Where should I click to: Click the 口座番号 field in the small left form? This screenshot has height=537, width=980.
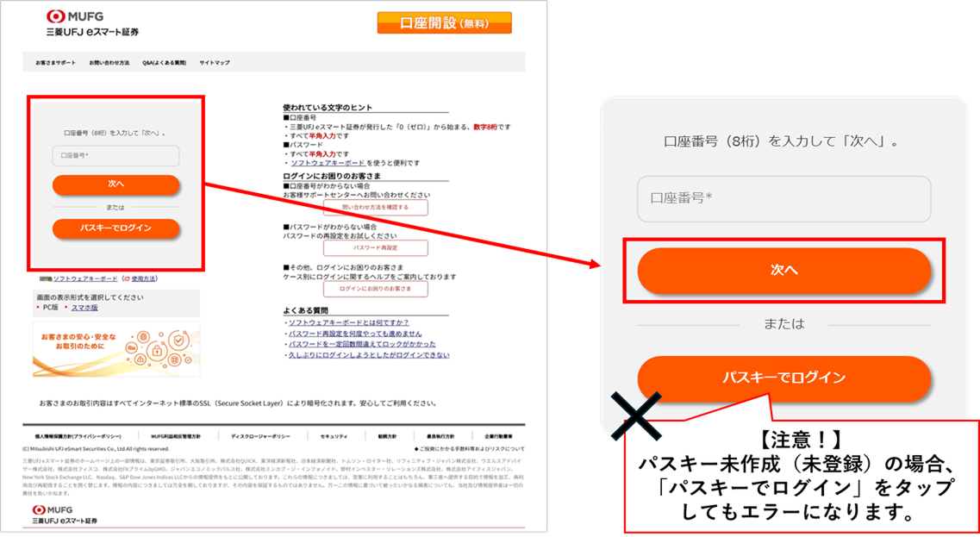pyautogui.click(x=115, y=156)
